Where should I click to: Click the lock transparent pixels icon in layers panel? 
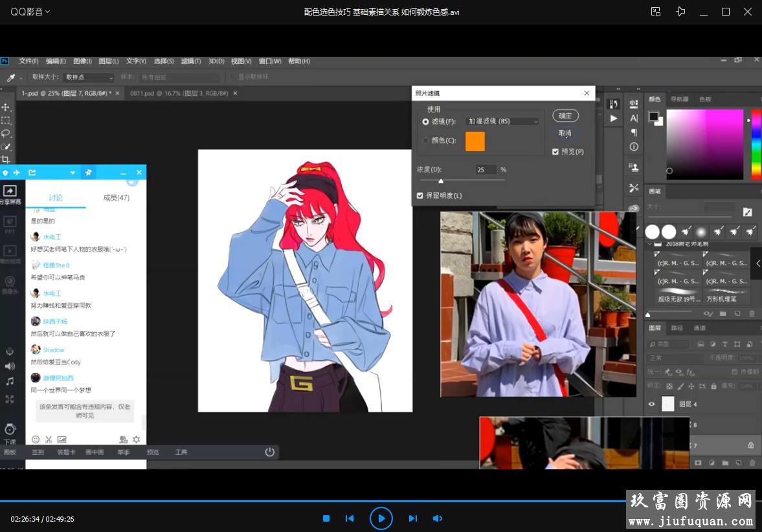[x=669, y=386]
